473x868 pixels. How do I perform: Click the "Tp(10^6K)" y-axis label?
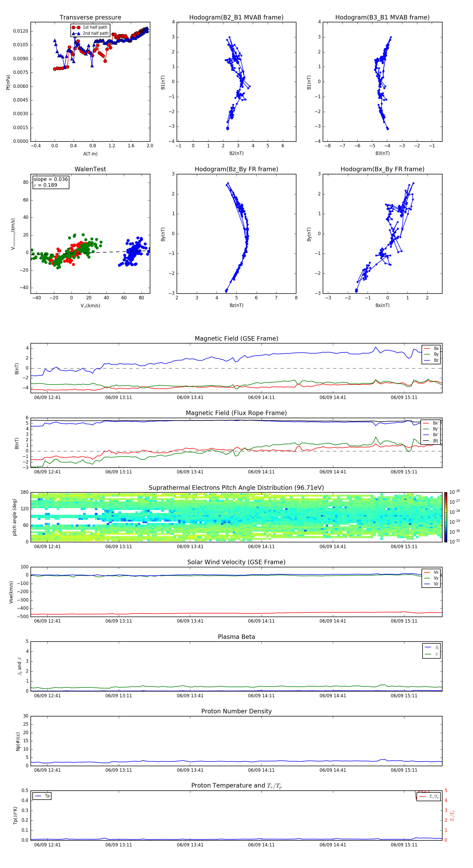15,815
